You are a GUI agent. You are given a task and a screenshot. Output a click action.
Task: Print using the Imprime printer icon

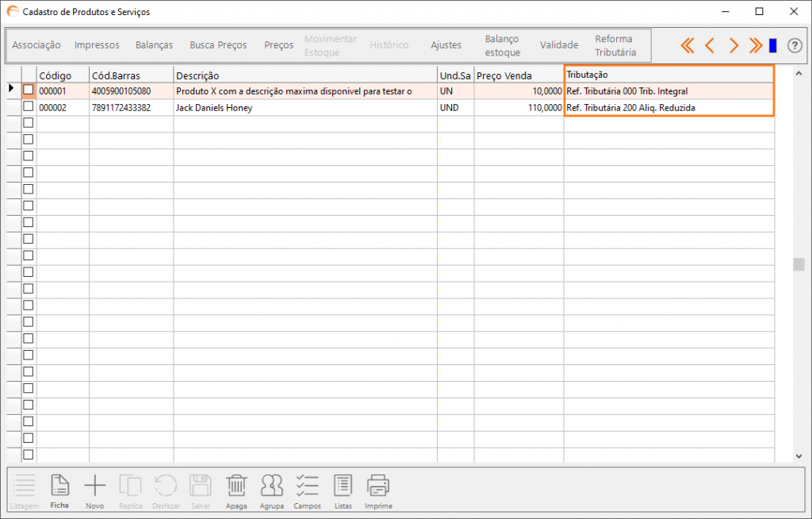click(377, 486)
